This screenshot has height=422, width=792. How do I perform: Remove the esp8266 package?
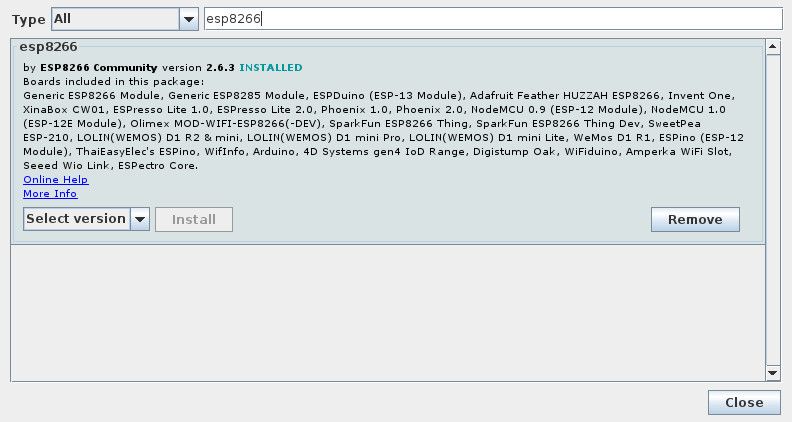pos(695,219)
